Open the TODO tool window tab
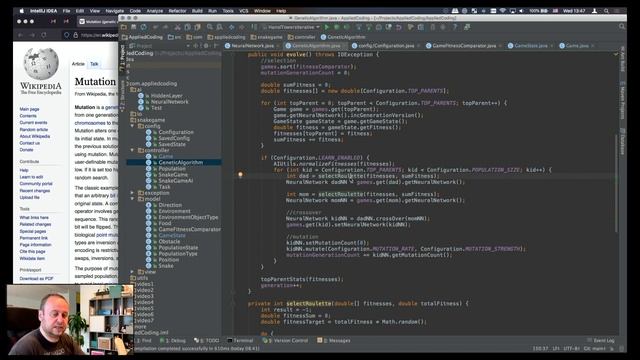The height and width of the screenshot is (360, 640). pos(207,340)
